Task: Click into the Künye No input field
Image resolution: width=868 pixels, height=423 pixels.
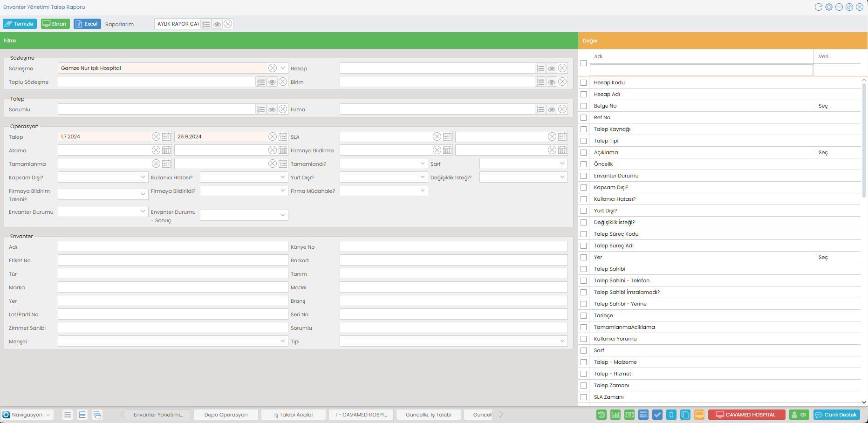Action: tap(454, 247)
